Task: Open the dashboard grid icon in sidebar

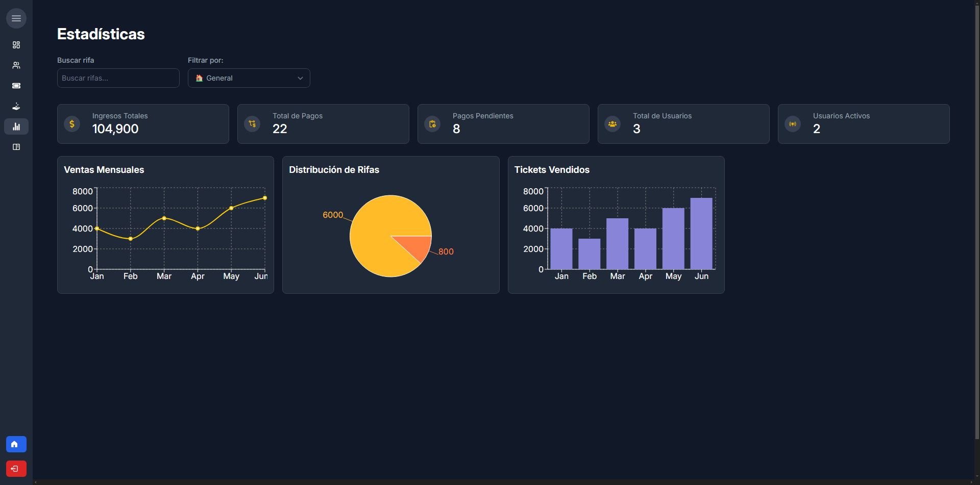Action: pyautogui.click(x=16, y=45)
